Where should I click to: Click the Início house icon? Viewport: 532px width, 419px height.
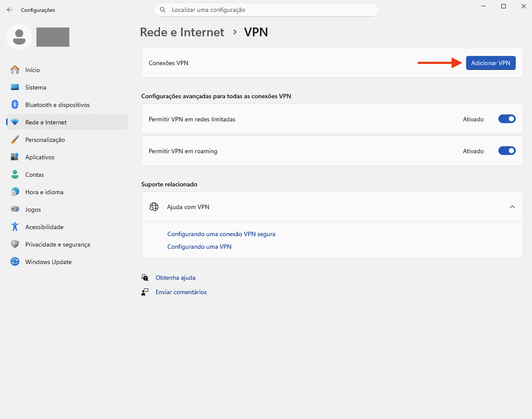pos(15,70)
